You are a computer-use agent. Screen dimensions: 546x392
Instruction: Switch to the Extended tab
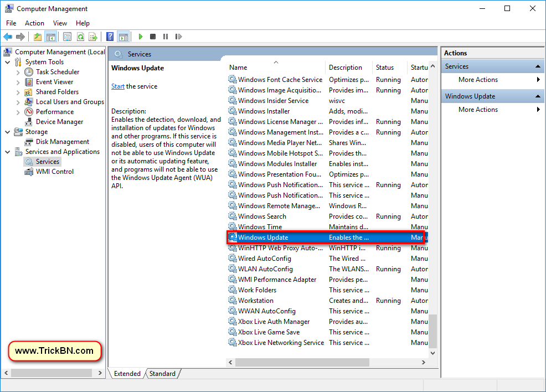click(x=127, y=374)
